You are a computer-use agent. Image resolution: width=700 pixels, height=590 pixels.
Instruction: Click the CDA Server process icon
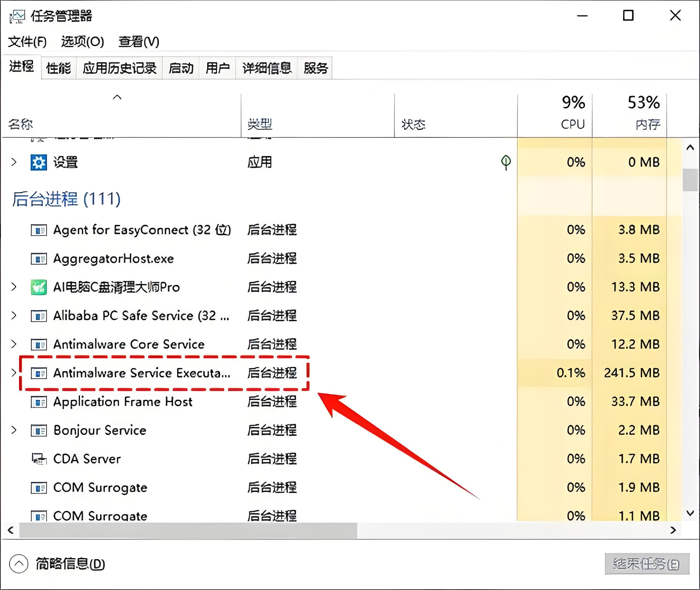point(39,458)
